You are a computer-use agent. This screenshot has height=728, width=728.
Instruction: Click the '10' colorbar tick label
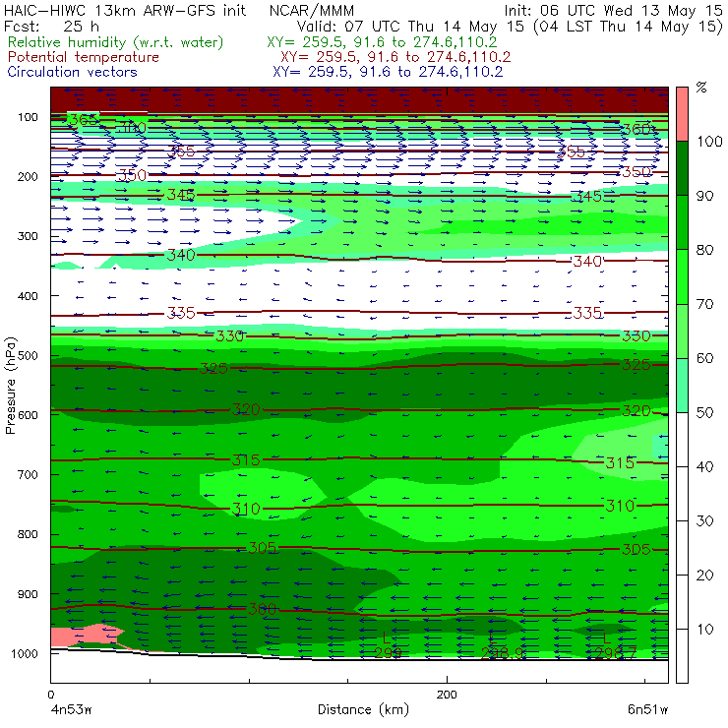[704, 629]
